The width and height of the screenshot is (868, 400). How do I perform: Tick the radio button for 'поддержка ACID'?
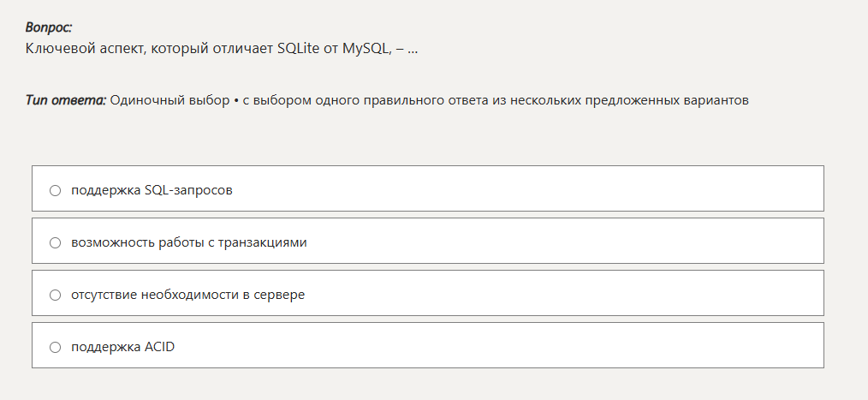tap(55, 347)
